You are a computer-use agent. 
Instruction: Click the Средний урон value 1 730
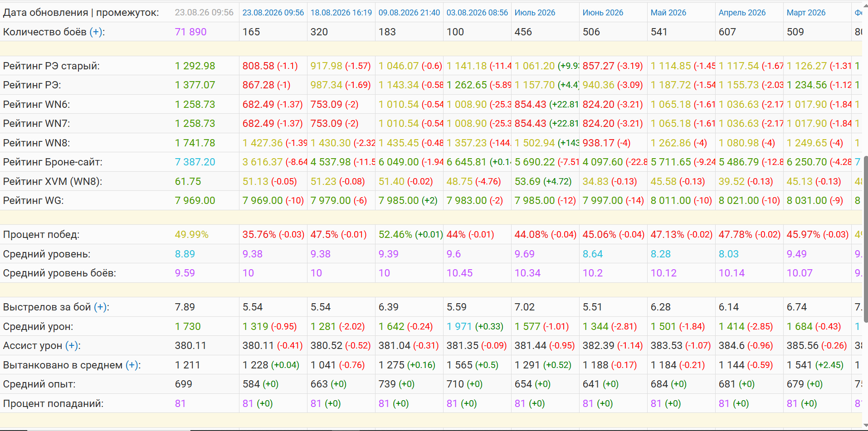pyautogui.click(x=188, y=326)
